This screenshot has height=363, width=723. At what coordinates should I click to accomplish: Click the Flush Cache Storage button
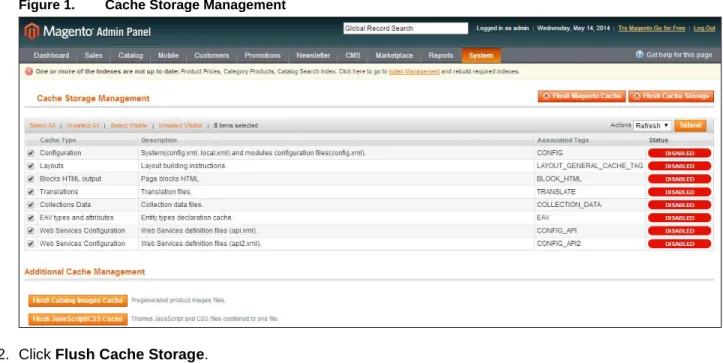[671, 96]
